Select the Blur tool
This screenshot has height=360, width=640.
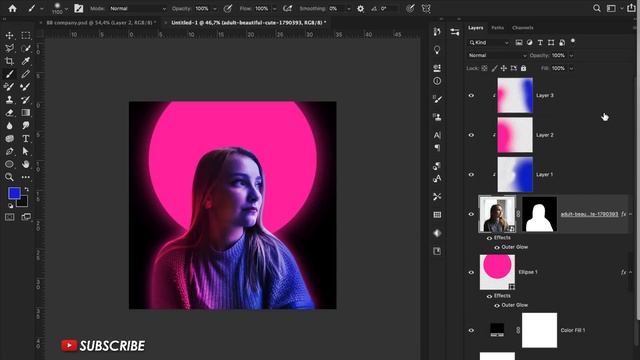pyautogui.click(x=9, y=126)
